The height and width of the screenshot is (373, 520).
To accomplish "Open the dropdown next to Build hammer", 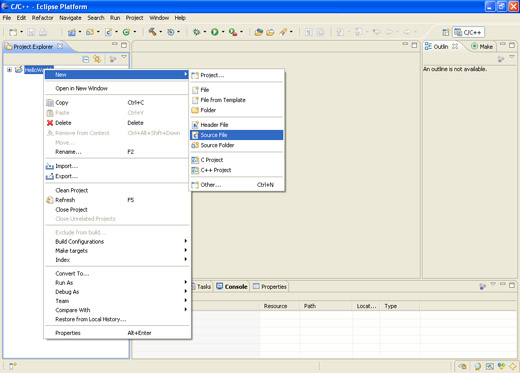I will pyautogui.click(x=160, y=32).
